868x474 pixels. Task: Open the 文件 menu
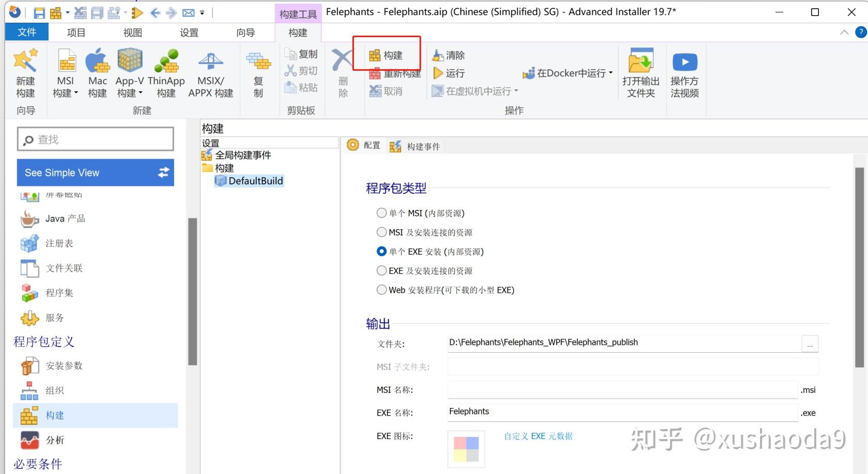26,32
